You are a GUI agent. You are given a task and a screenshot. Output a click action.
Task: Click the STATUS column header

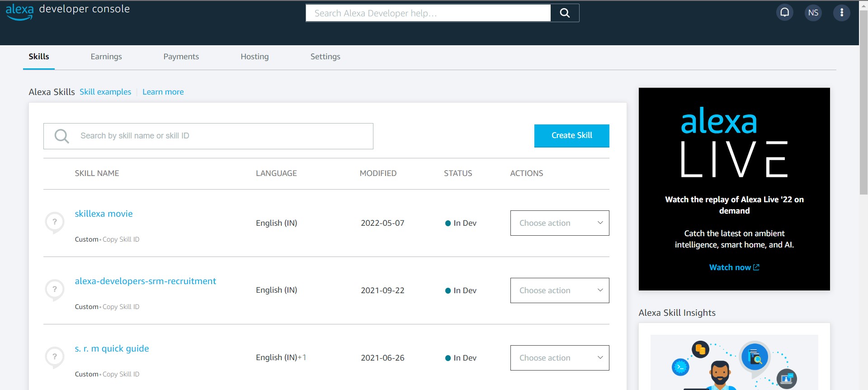pos(458,173)
